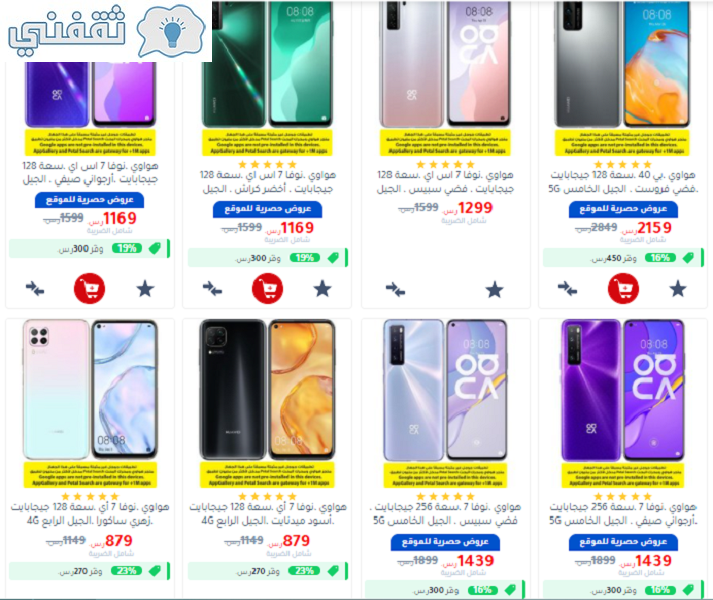Compare the Huawei P40 arrows icon

[567, 289]
